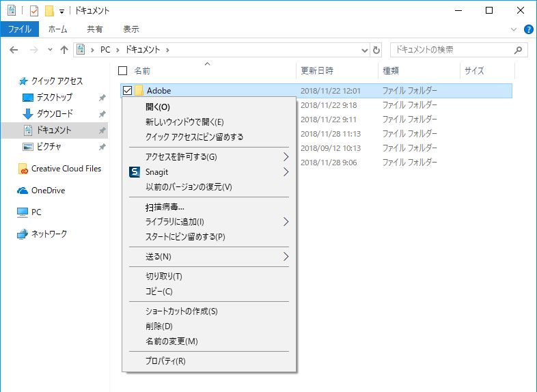The width and height of the screenshot is (537, 392).
Task: Click the Adobe folder icon
Action: point(139,90)
